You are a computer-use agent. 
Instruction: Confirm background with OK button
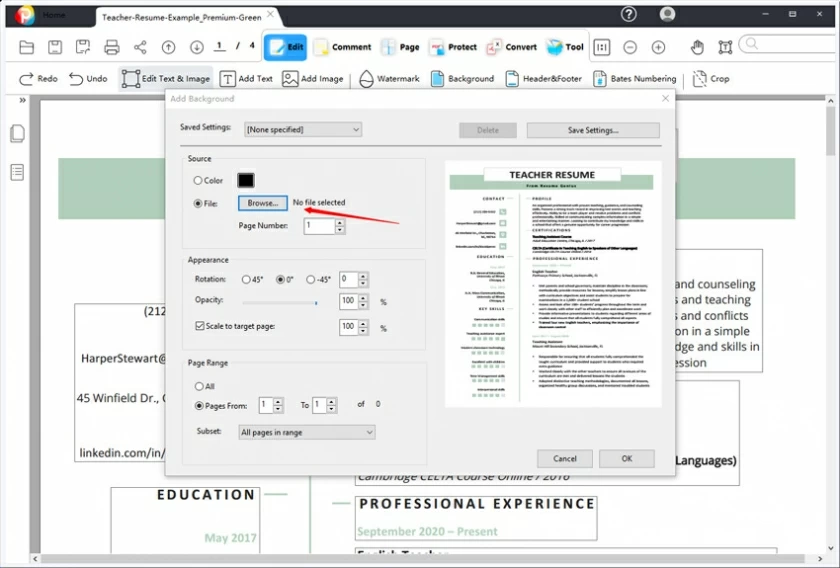(627, 459)
